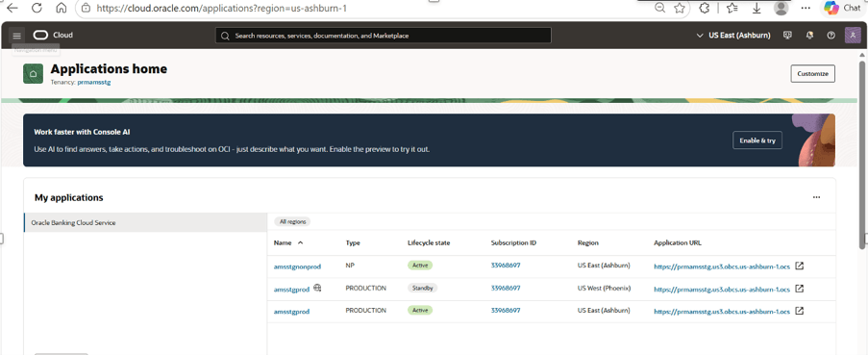
Task: Open browser settings ellipsis menu
Action: pyautogui.click(x=806, y=8)
